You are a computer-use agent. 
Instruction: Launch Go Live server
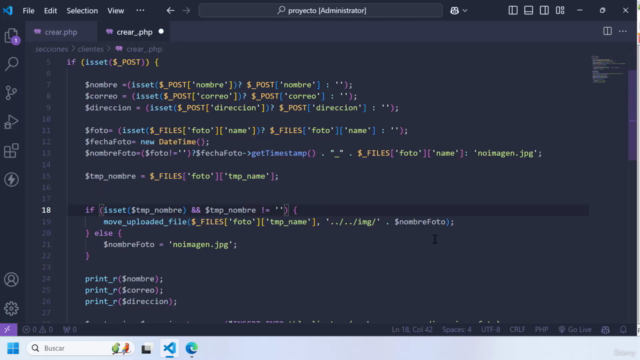pyautogui.click(x=575, y=329)
